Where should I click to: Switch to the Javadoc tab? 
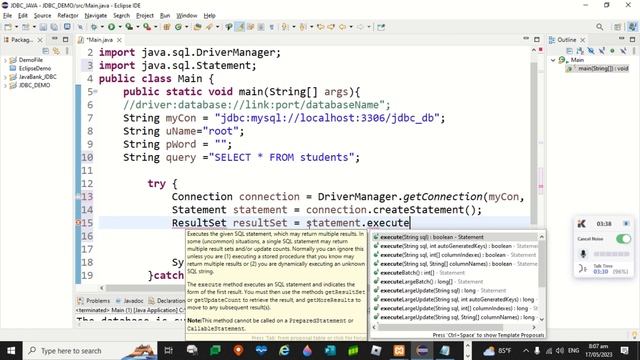coord(129,301)
